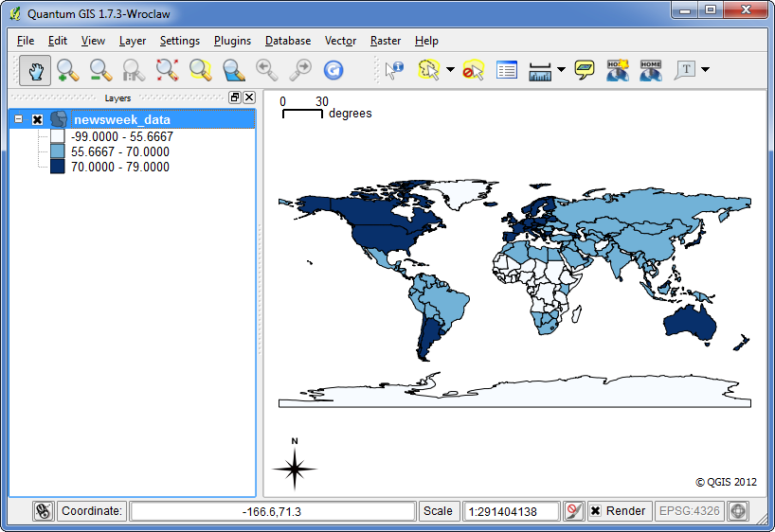Click Deselect Features icon
Screen dimensions: 775x532
coord(473,70)
